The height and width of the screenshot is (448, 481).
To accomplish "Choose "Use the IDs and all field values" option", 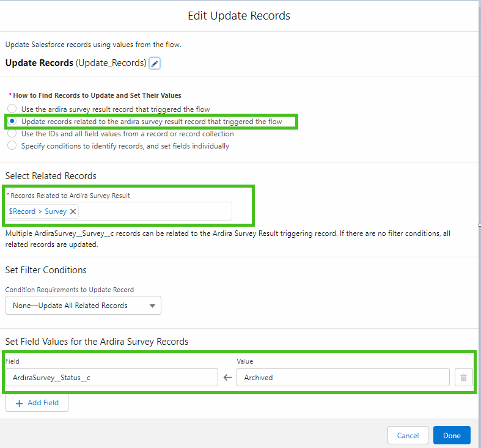I will [12, 134].
